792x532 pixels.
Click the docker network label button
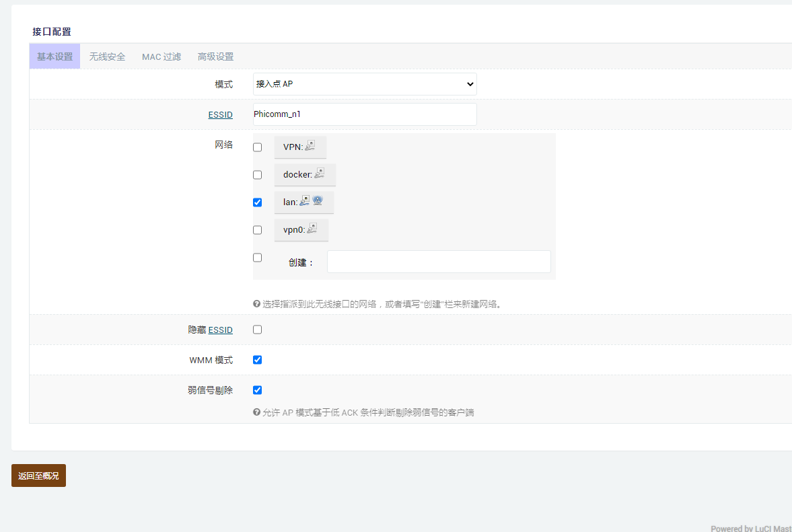pos(305,175)
